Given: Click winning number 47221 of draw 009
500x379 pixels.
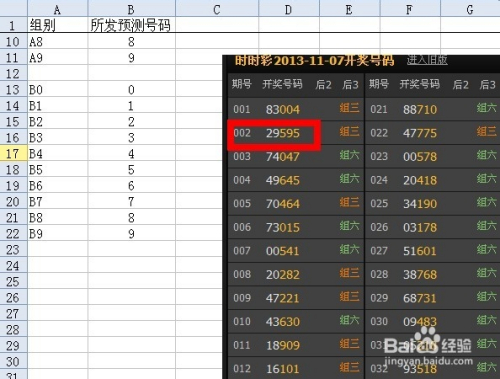Looking at the screenshot, I should 283,298.
